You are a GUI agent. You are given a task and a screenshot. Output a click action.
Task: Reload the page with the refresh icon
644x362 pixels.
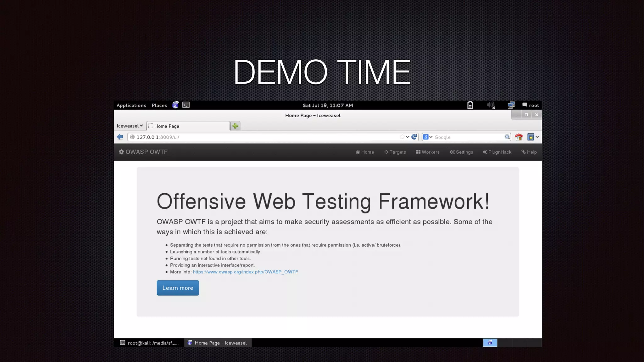point(414,137)
